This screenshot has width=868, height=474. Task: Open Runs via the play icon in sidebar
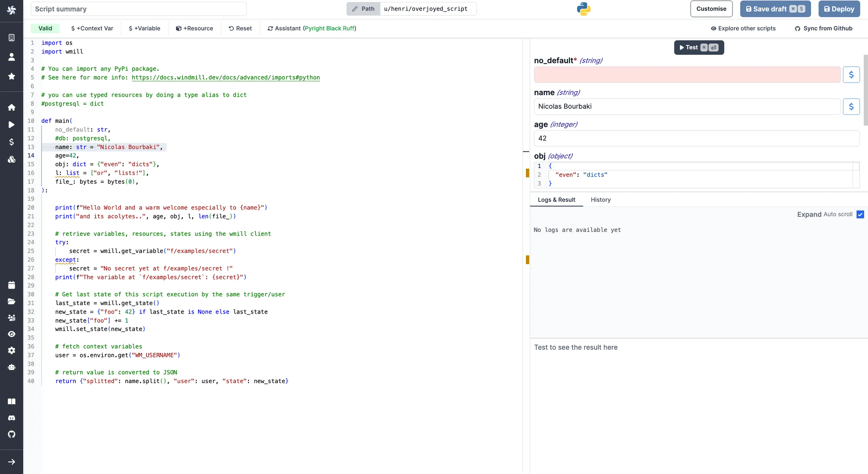pos(11,125)
